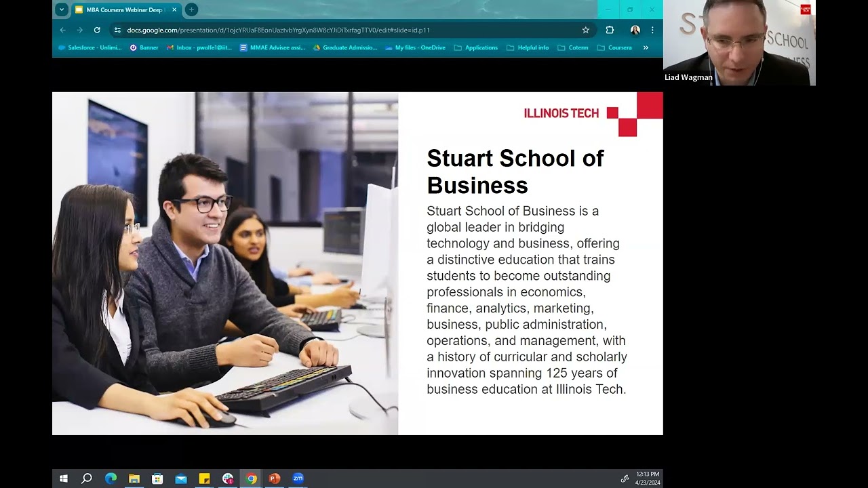Open My files - OneDrive bookmark

coord(416,47)
